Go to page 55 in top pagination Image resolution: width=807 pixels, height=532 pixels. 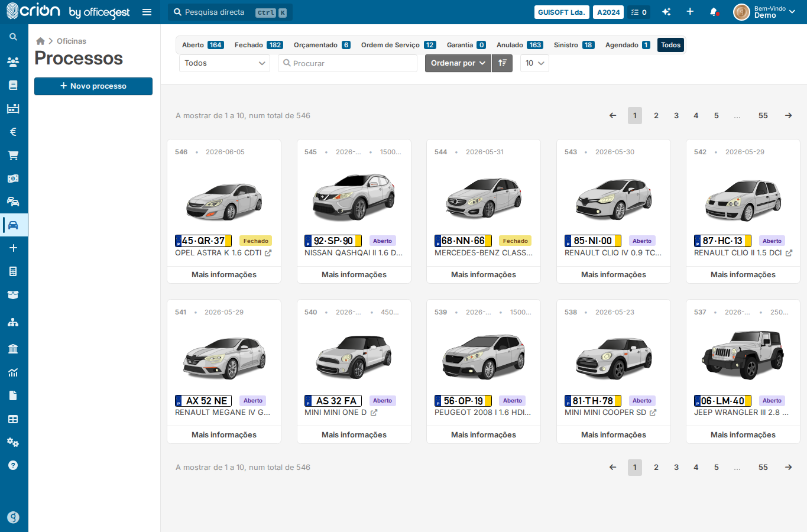click(x=763, y=116)
